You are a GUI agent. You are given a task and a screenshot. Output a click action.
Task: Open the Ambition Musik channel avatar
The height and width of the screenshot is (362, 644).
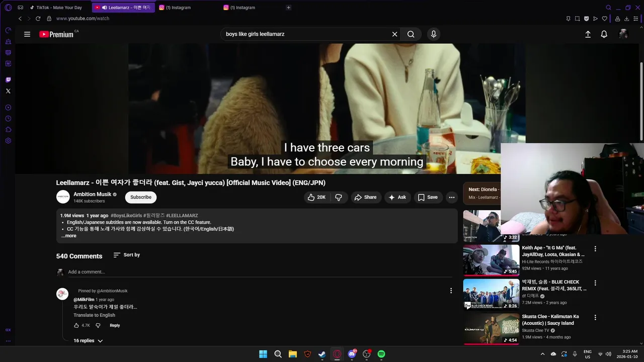[63, 197]
